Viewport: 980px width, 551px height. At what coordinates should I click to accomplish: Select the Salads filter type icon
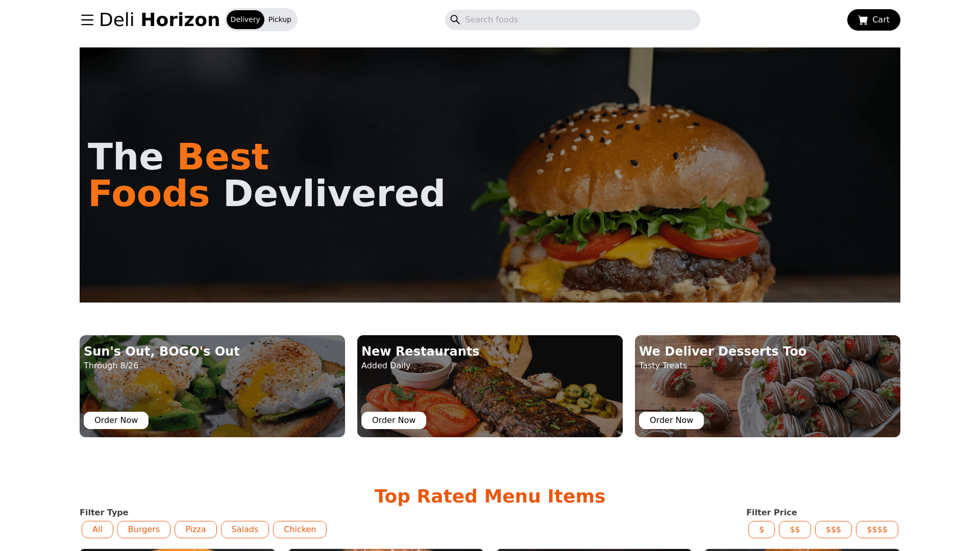(x=244, y=529)
